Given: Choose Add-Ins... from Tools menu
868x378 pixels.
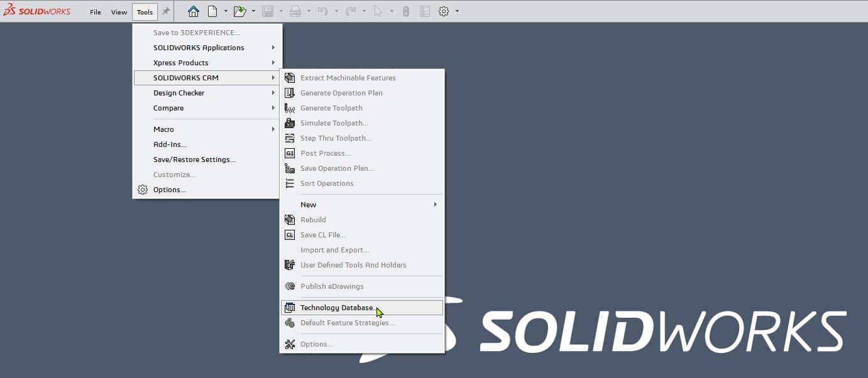Looking at the screenshot, I should click(170, 144).
